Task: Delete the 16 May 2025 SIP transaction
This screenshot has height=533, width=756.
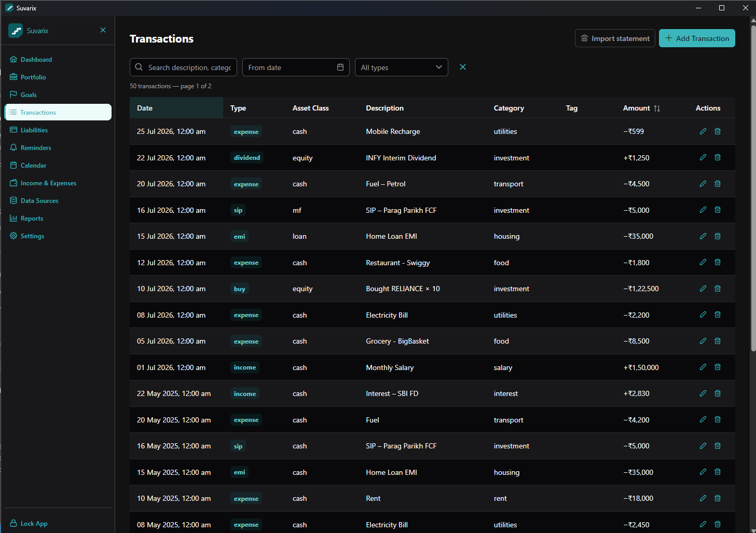Action: 718,446
